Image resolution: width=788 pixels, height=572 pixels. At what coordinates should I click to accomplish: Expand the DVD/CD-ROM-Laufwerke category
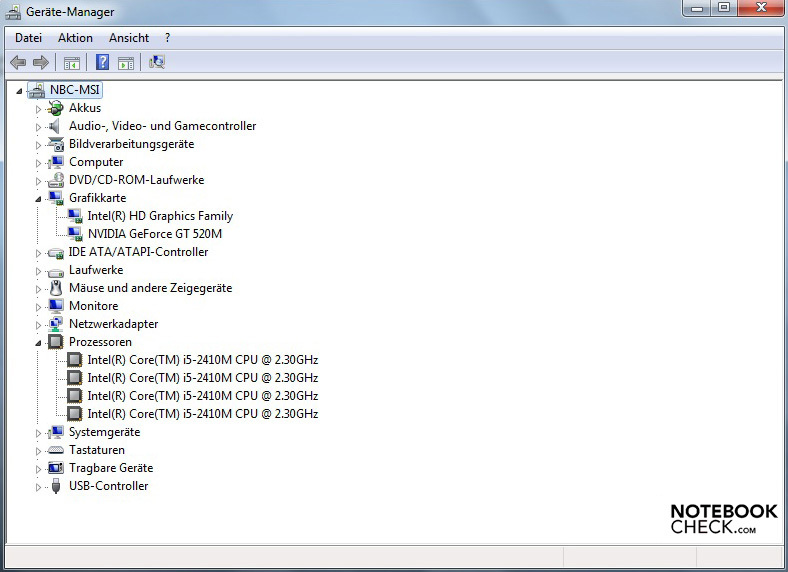click(x=38, y=181)
